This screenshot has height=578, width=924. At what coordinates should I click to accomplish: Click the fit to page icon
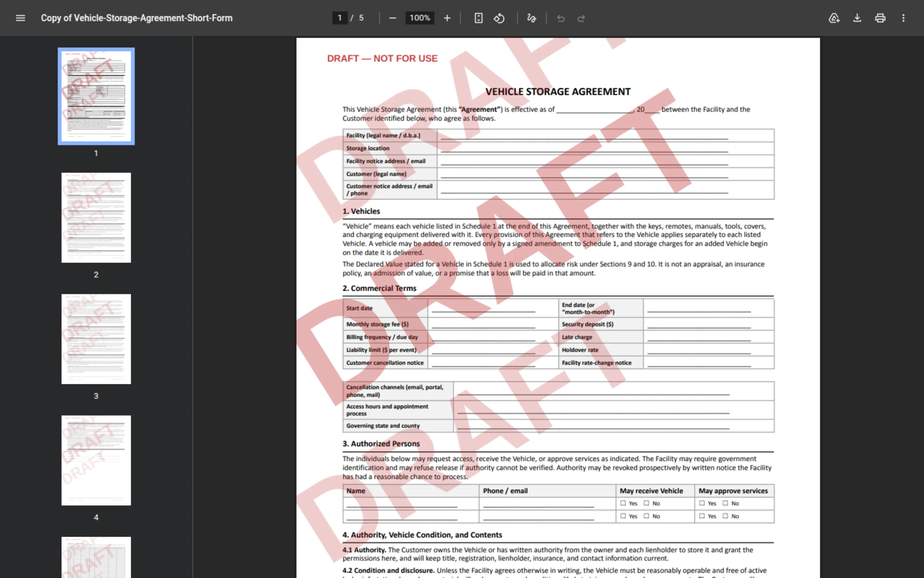click(x=478, y=18)
